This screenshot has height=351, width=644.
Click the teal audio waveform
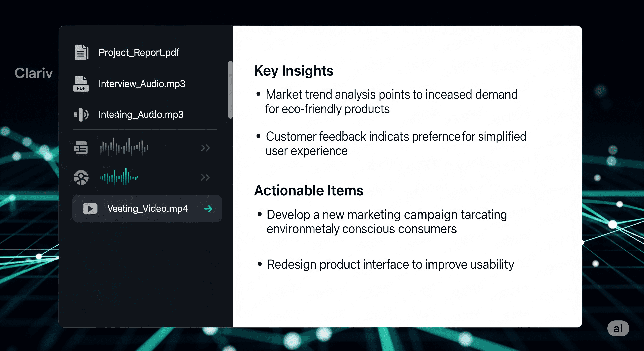click(x=119, y=177)
